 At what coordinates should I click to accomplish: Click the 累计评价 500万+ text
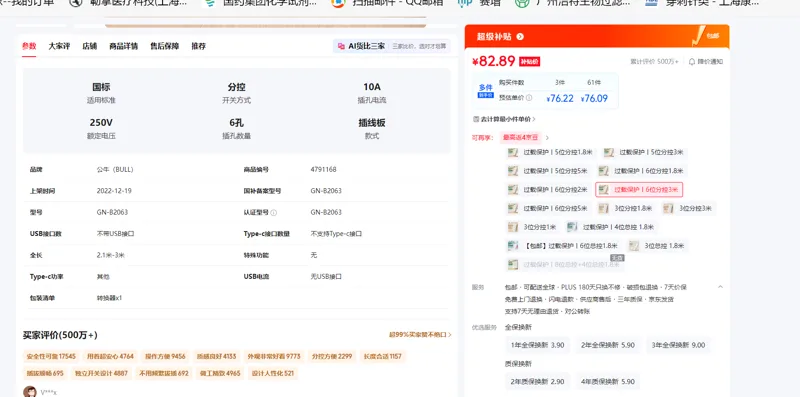point(654,62)
